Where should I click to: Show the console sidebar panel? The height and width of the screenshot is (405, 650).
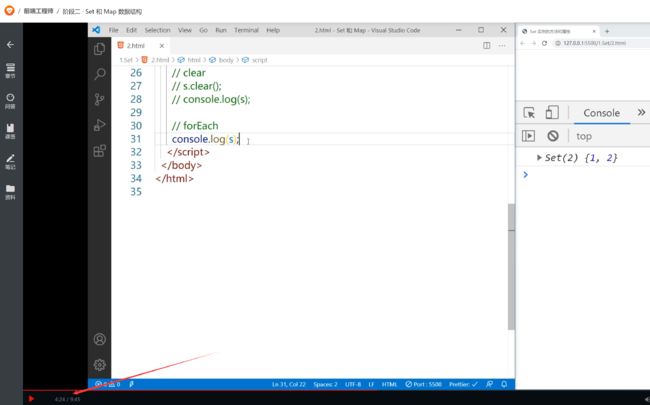pos(528,136)
